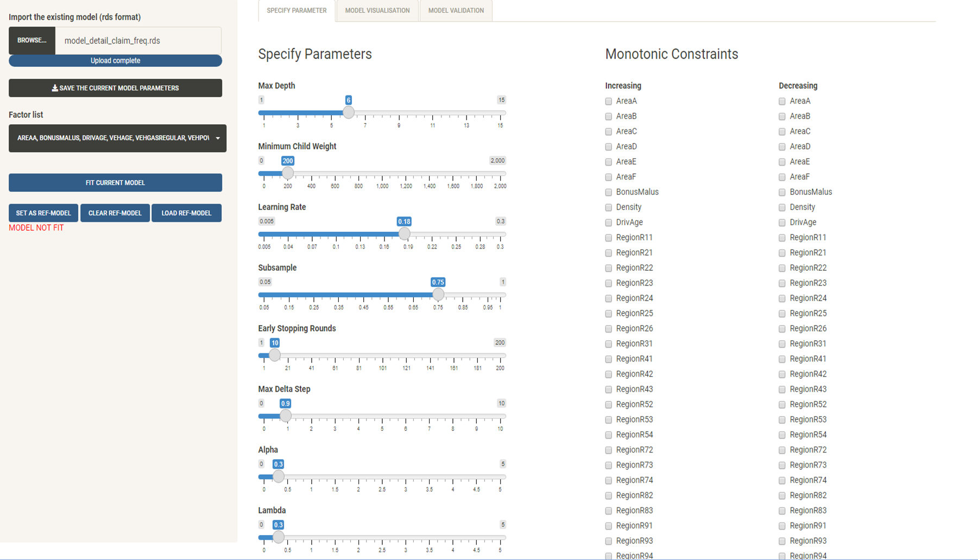Select the Specify Parameter tab
This screenshot has height=560, width=978.
(296, 10)
